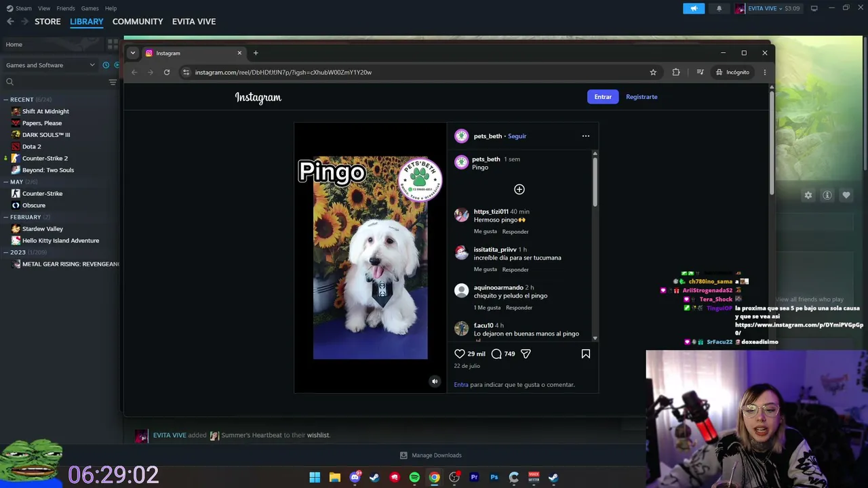Toggle the reel's sound mute button
Screen dimensions: 868x488
tap(435, 382)
